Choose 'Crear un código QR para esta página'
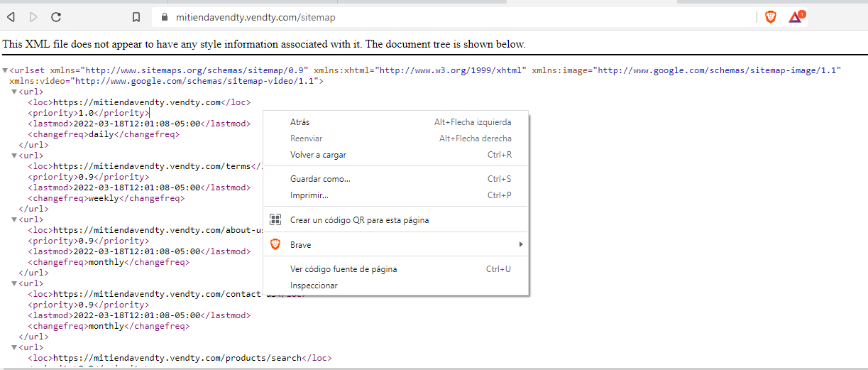 point(396,220)
